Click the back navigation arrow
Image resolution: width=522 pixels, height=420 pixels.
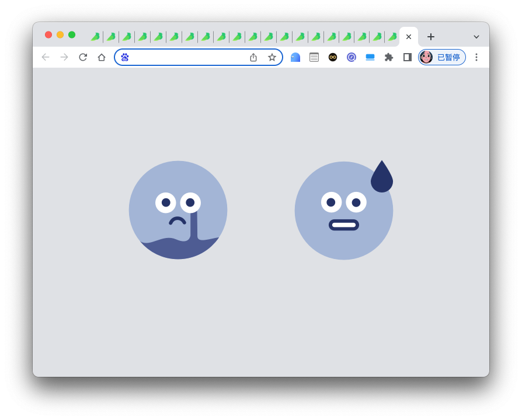[x=46, y=57]
